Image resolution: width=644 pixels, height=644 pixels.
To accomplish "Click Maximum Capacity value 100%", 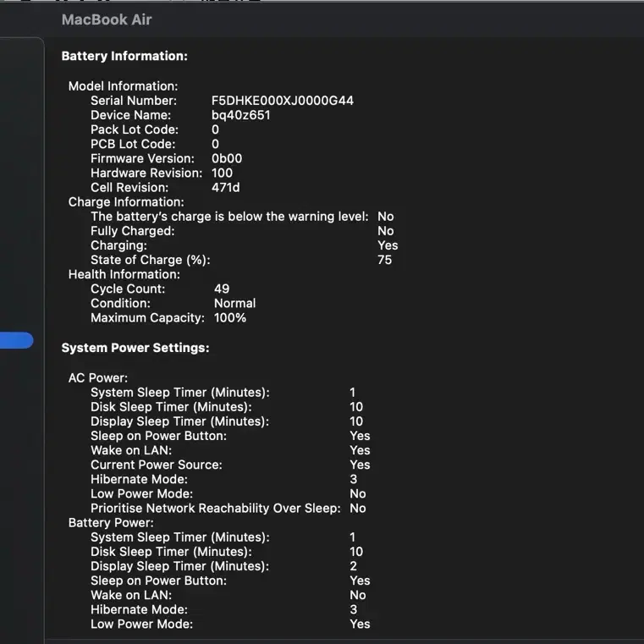I will (x=230, y=318).
